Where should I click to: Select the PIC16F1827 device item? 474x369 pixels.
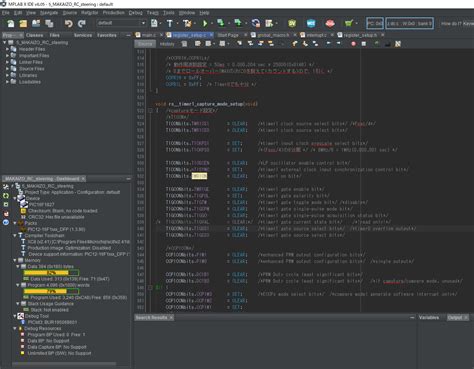click(x=41, y=205)
